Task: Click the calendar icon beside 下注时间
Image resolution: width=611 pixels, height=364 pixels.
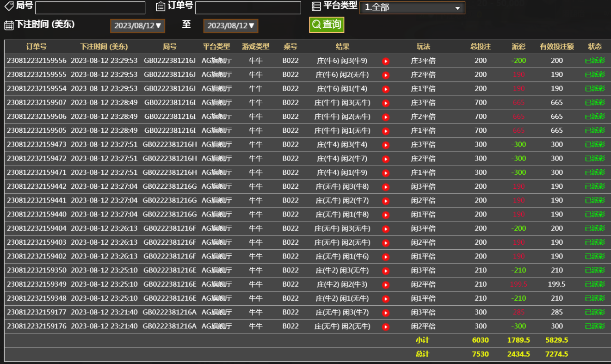Action: click(x=9, y=25)
